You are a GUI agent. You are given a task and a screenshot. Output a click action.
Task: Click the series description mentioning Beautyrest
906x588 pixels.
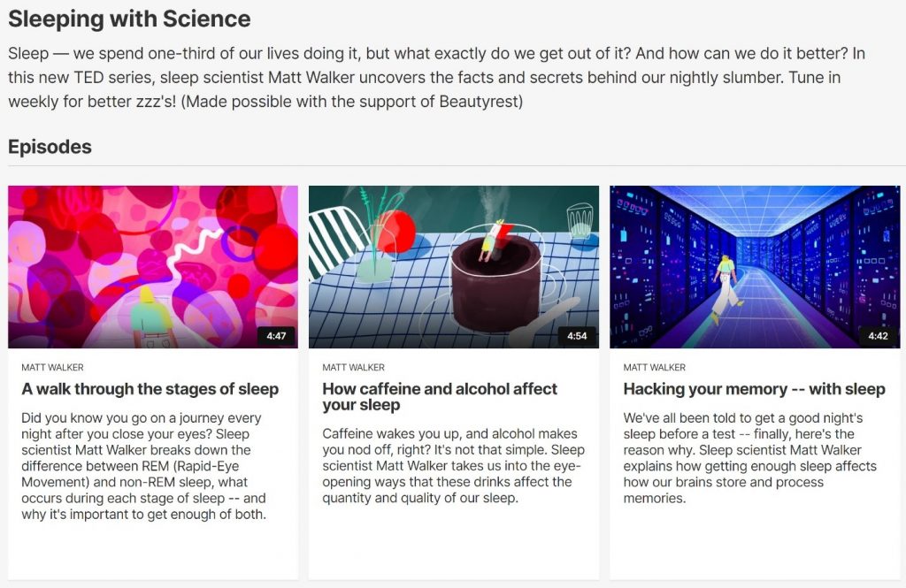tap(436, 78)
